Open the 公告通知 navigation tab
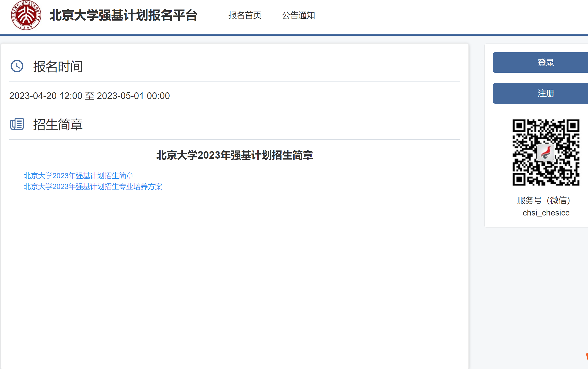 pos(298,15)
